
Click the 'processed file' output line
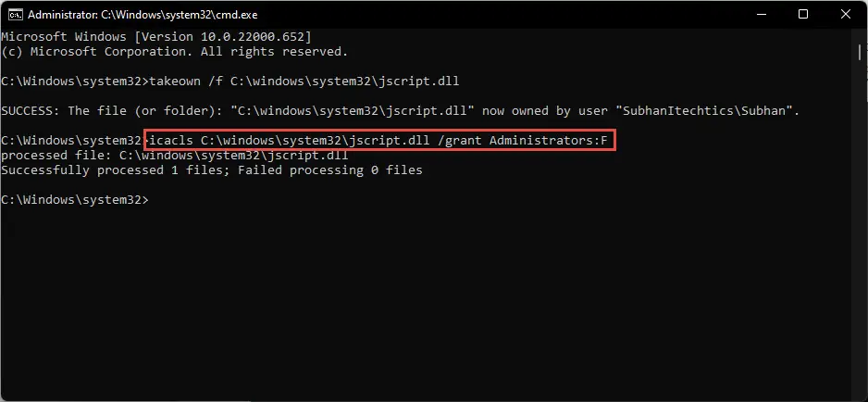(174, 156)
